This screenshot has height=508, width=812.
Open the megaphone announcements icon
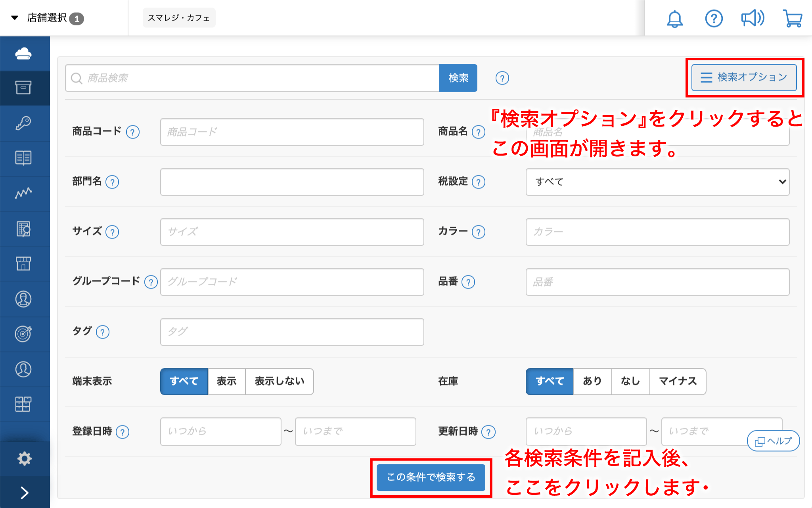point(753,19)
